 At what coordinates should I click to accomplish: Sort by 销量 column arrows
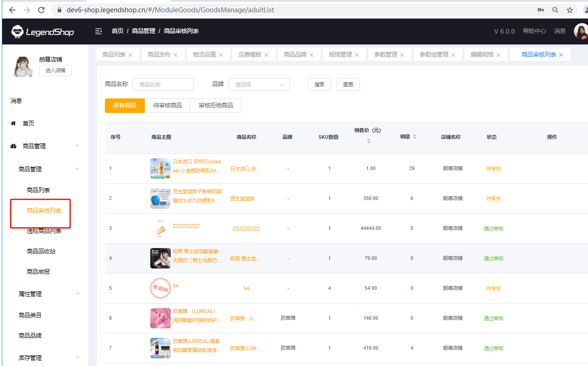pos(415,137)
